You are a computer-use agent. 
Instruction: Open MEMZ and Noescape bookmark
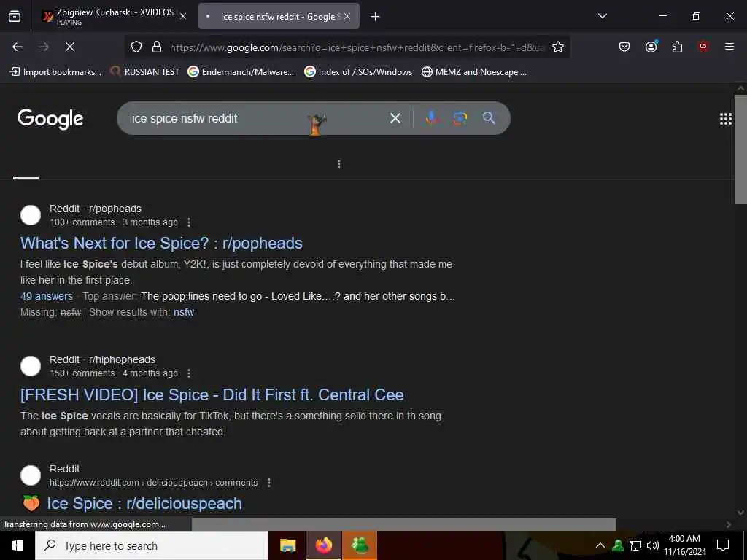coord(474,72)
